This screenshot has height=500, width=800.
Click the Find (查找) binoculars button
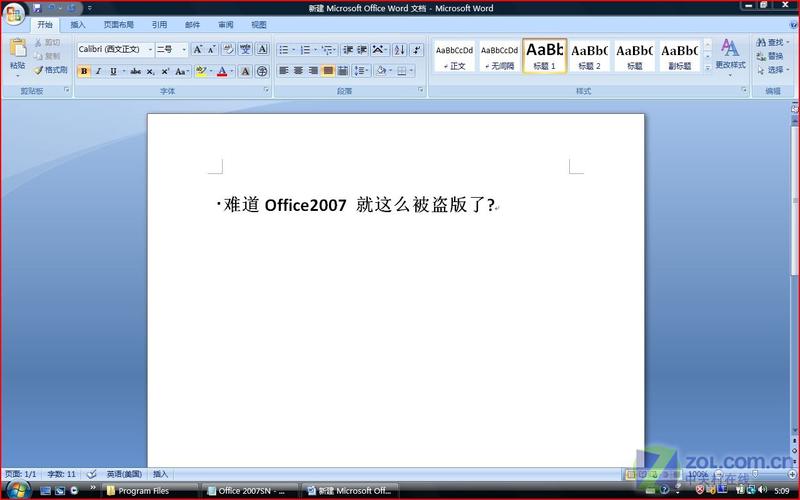pyautogui.click(x=772, y=42)
